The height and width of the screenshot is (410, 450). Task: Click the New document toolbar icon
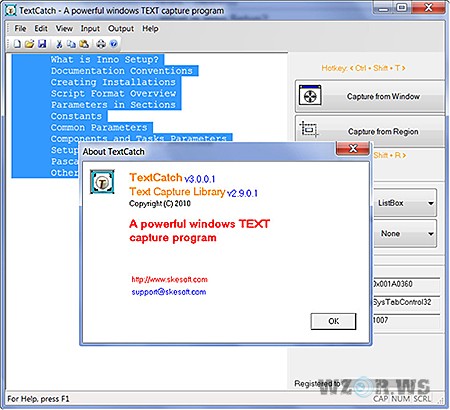[17, 44]
